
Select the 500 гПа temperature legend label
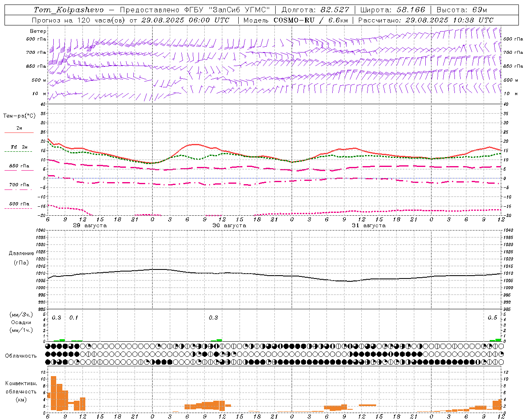click(19, 204)
